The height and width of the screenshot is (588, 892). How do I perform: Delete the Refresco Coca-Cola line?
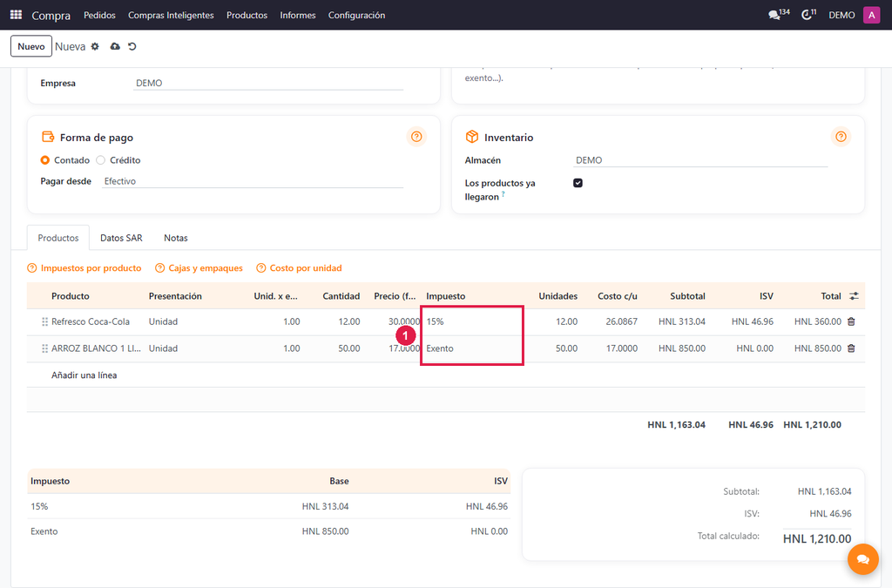851,321
